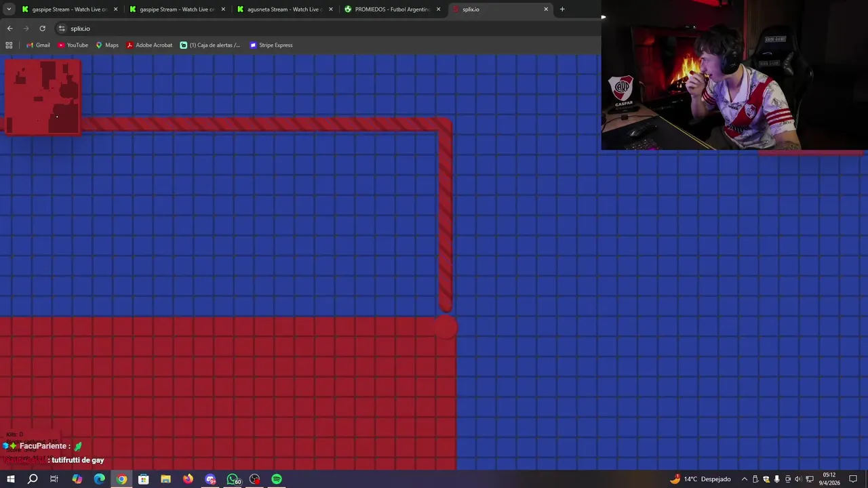
Task: Launch Firefox from the taskbar
Action: 188,479
